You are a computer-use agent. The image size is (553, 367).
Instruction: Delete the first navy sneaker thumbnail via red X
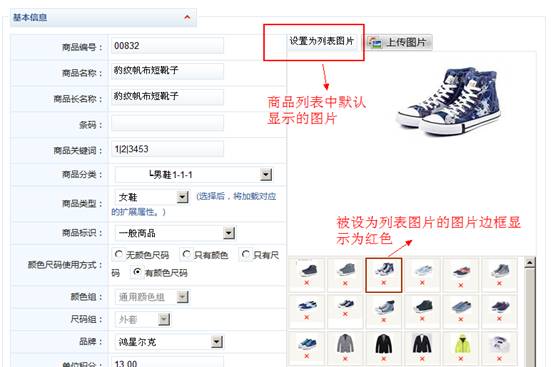click(x=307, y=283)
